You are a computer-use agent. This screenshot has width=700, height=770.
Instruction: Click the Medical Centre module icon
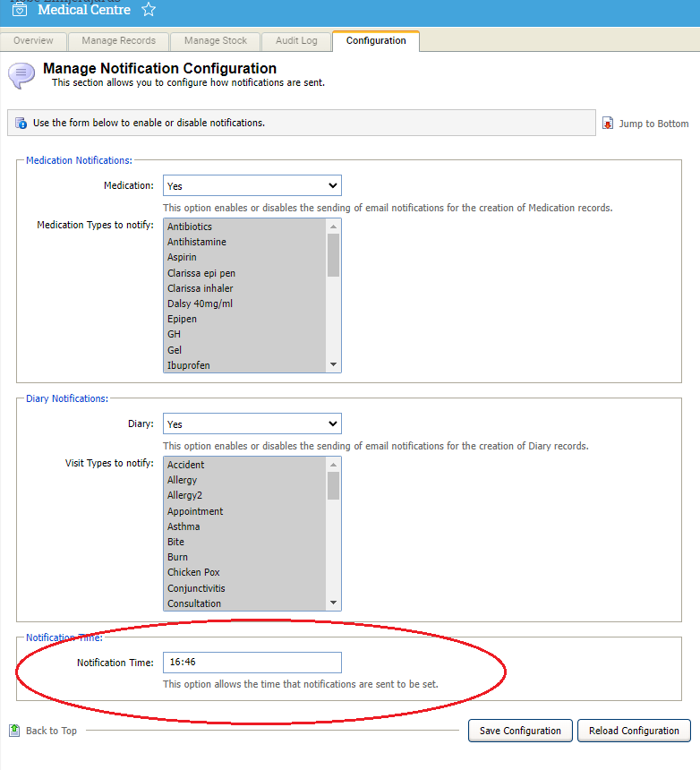tap(19, 10)
